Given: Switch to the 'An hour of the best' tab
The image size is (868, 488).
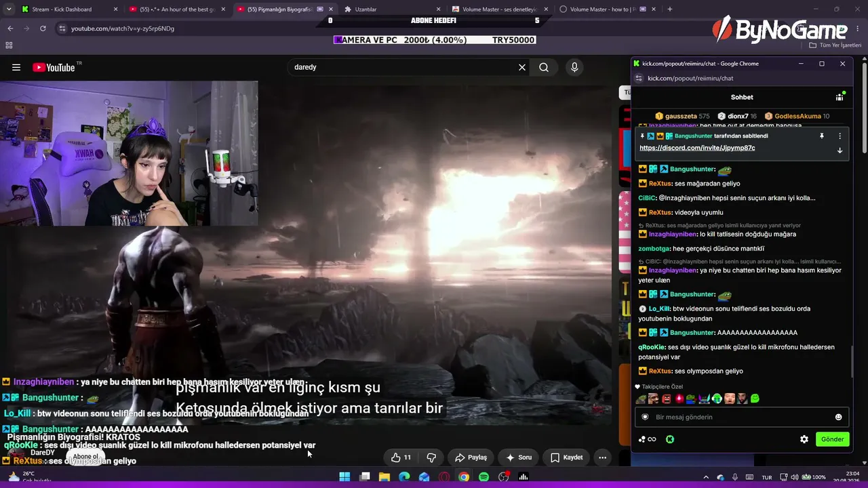Looking at the screenshot, I should [178, 9].
